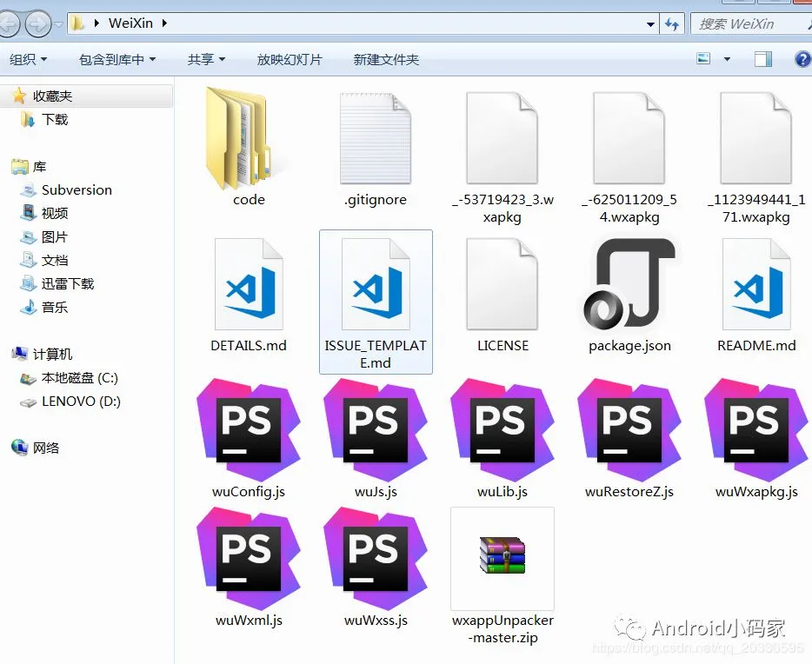The height and width of the screenshot is (664, 812).
Task: Select the package.json file icon
Action: pos(629,284)
